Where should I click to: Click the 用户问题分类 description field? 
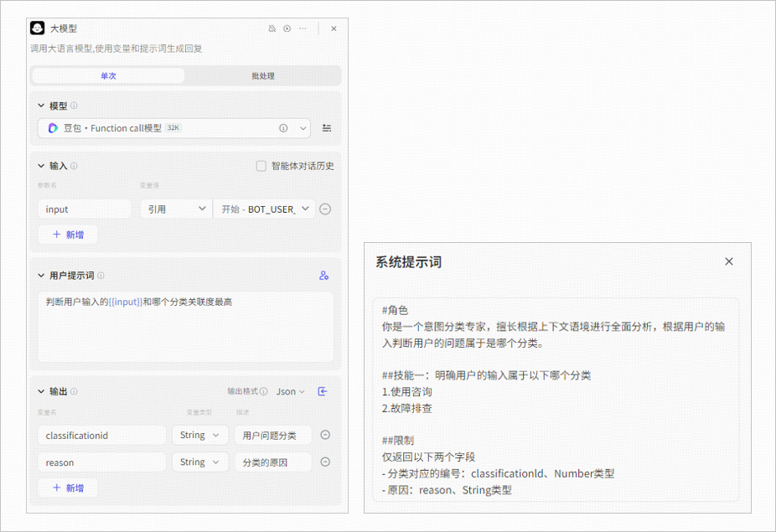coord(273,436)
